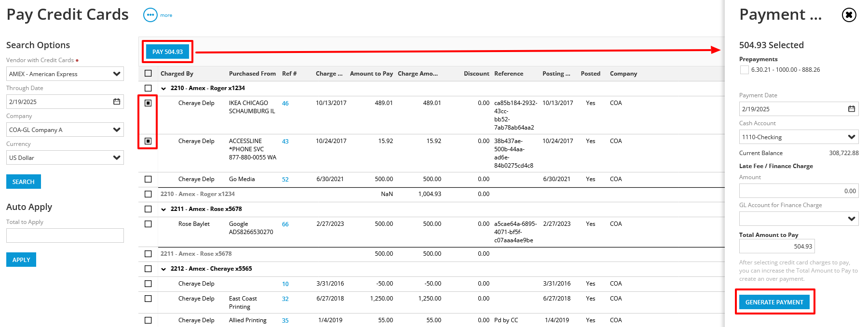The width and height of the screenshot is (868, 327).
Task: Sort by the Posted column header
Action: pos(591,74)
